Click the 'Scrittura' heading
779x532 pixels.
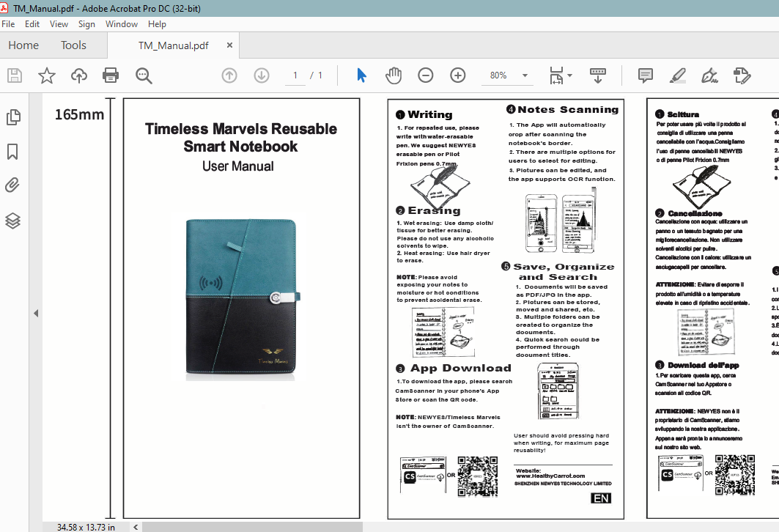[x=683, y=114]
